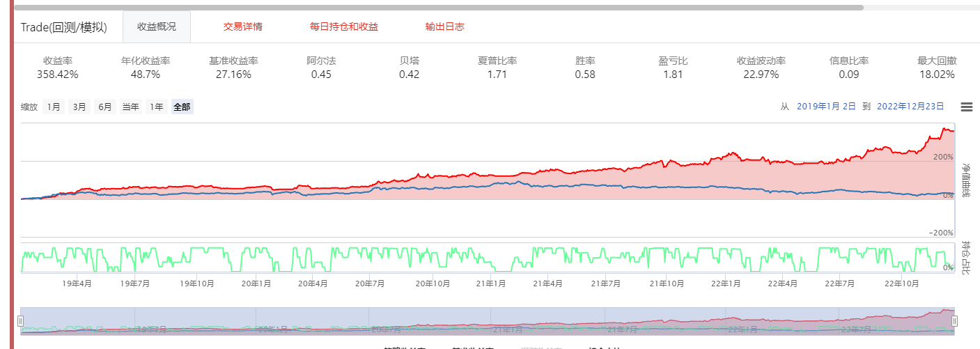This screenshot has width=980, height=349.
Task: Select the 6月 zoom button
Action: (104, 107)
